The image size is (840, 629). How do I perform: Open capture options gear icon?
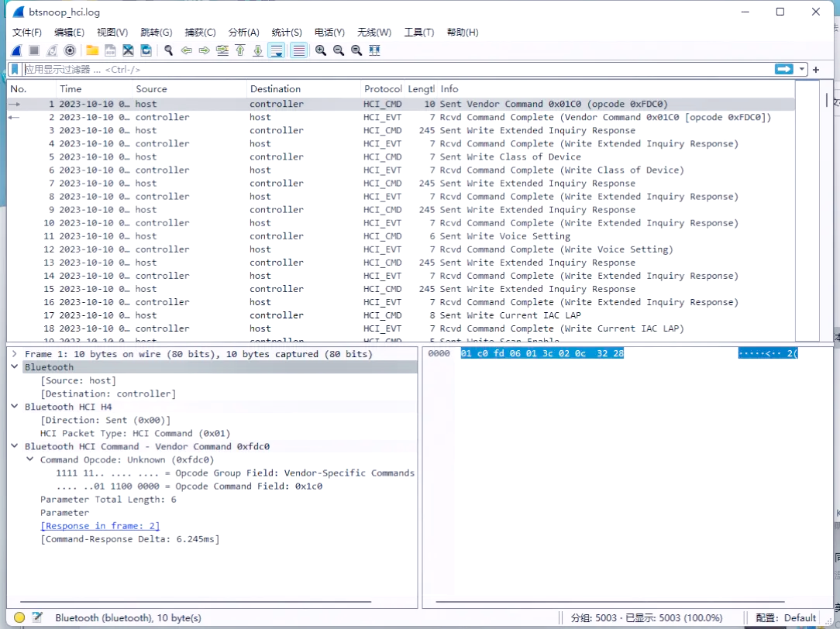tap(70, 50)
